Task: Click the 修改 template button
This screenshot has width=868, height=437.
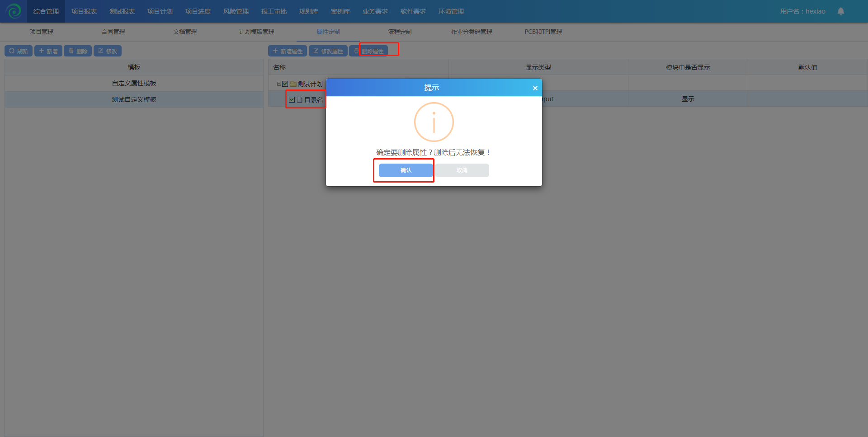Action: [108, 51]
